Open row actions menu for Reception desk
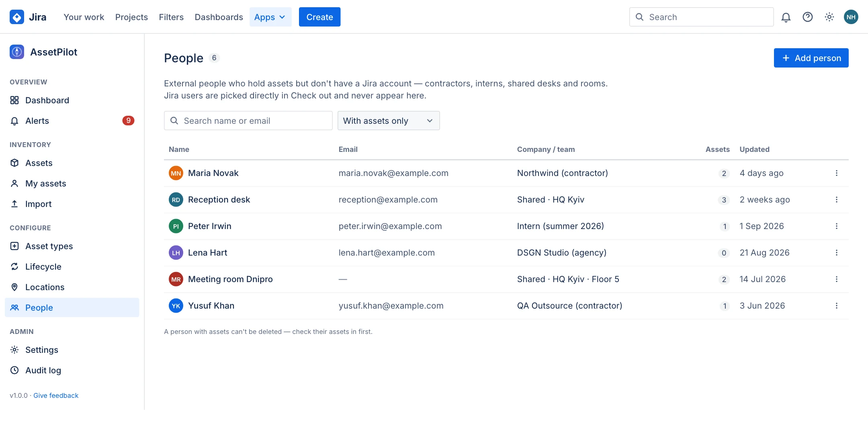The image size is (868, 434). pos(836,200)
